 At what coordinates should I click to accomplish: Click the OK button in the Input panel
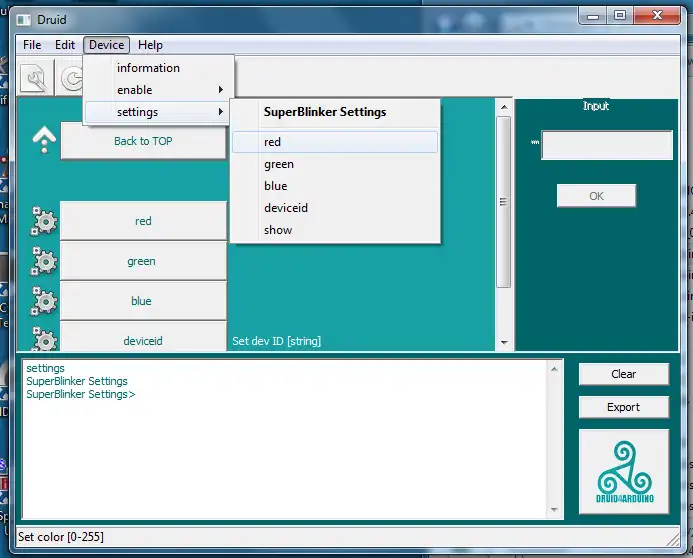point(596,196)
